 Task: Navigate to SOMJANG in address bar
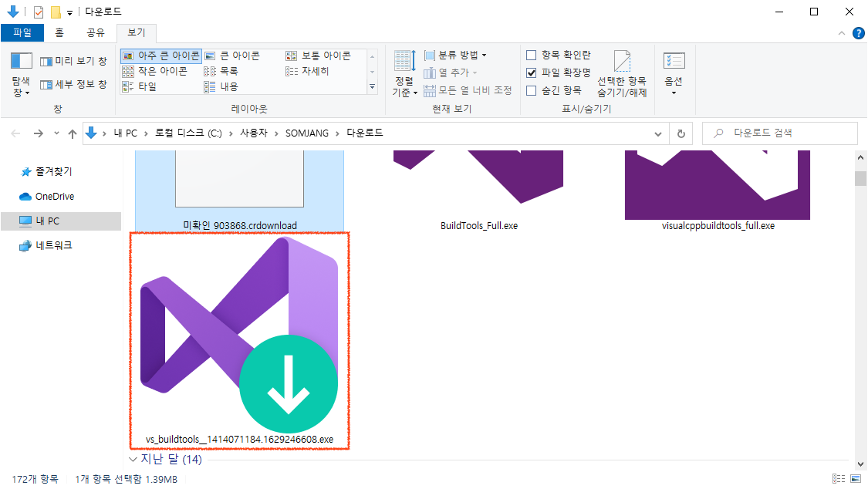point(306,133)
